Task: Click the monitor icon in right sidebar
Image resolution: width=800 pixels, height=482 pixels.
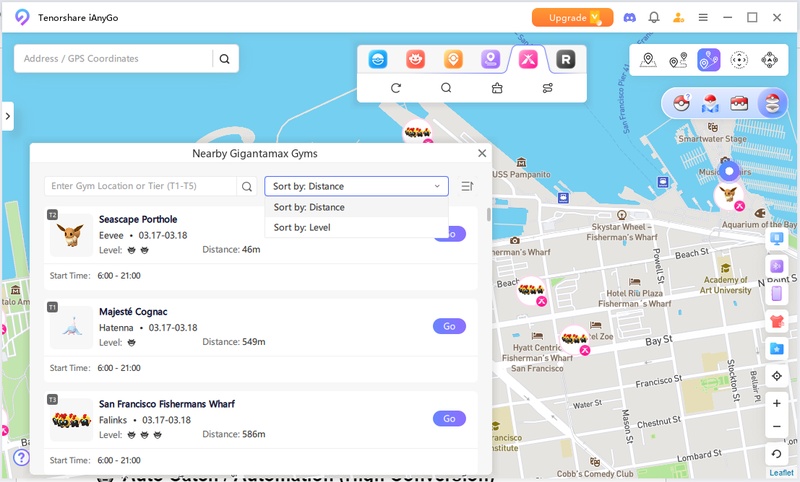Action: (777, 238)
